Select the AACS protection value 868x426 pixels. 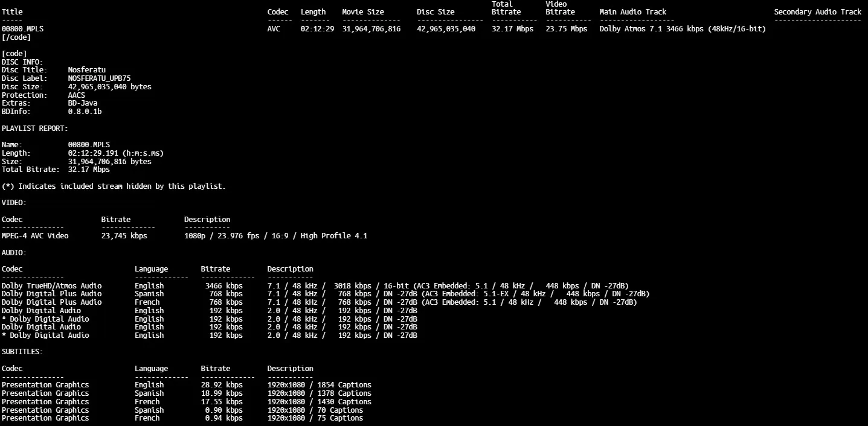(x=76, y=95)
